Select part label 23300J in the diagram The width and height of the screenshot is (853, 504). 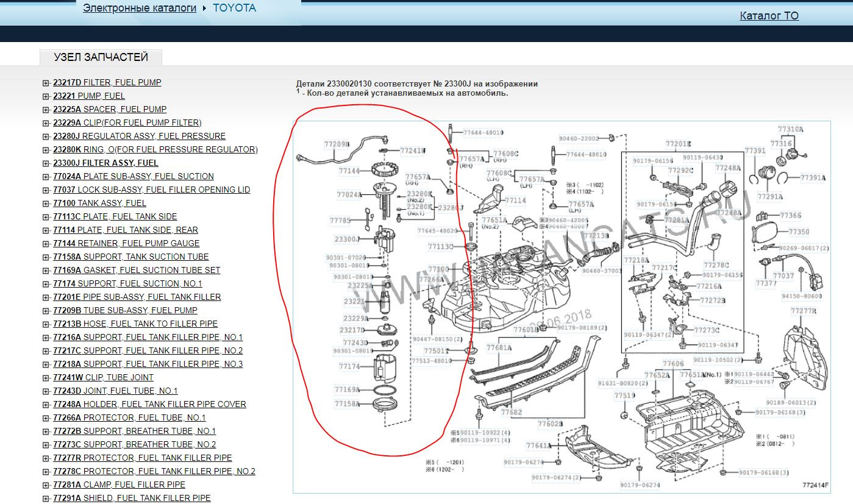[x=346, y=240]
